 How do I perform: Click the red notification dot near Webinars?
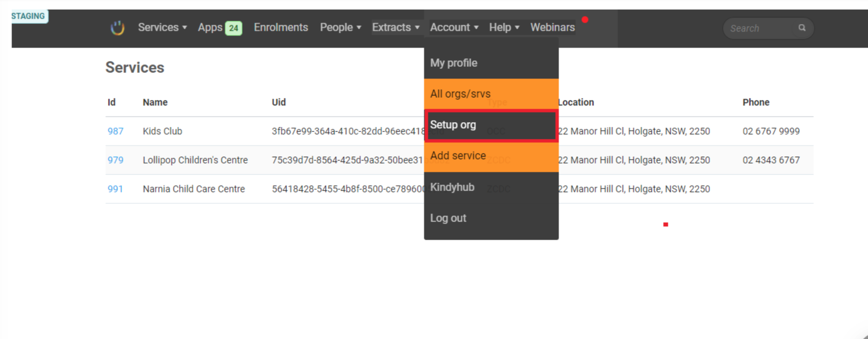[x=585, y=20]
